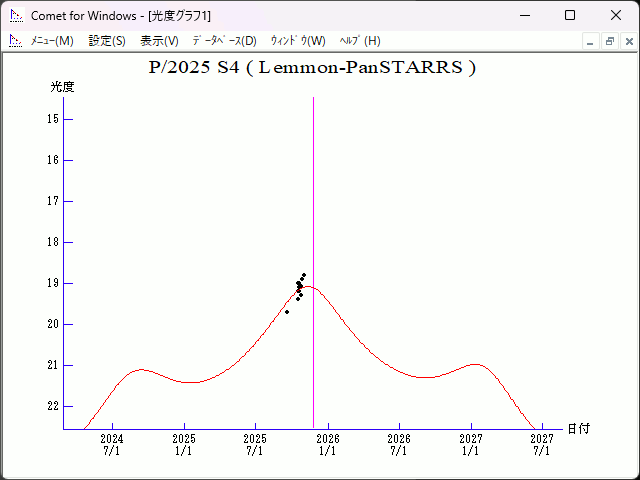Minimize the Comet for Windows main window
This screenshot has width=640, height=480.
(x=524, y=15)
